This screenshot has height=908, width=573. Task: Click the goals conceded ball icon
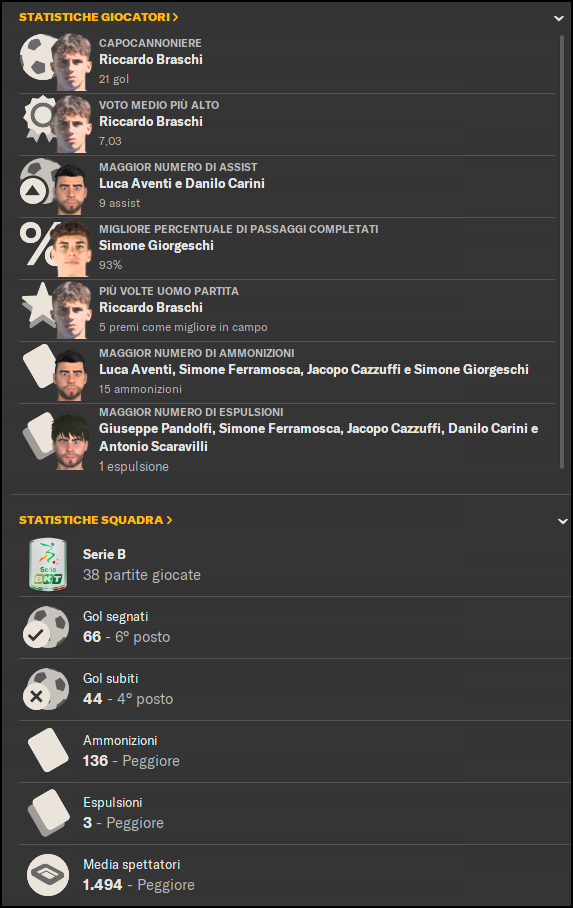point(46,689)
